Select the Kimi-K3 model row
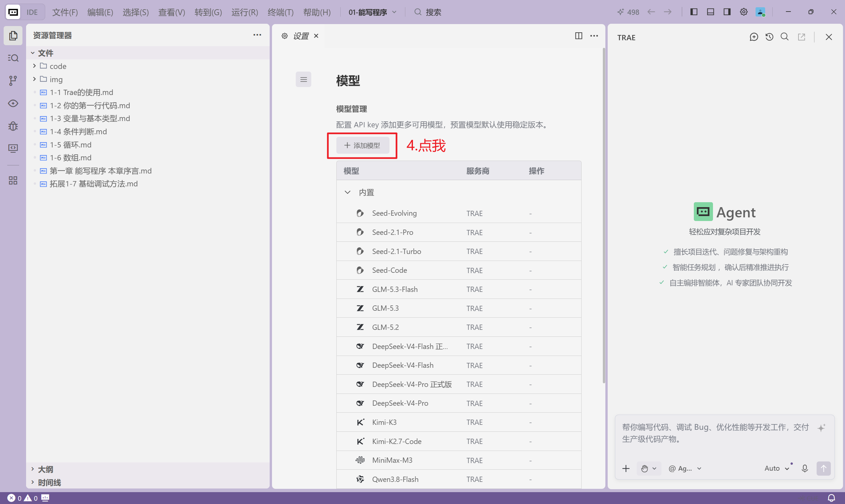This screenshot has height=504, width=845. [459, 423]
